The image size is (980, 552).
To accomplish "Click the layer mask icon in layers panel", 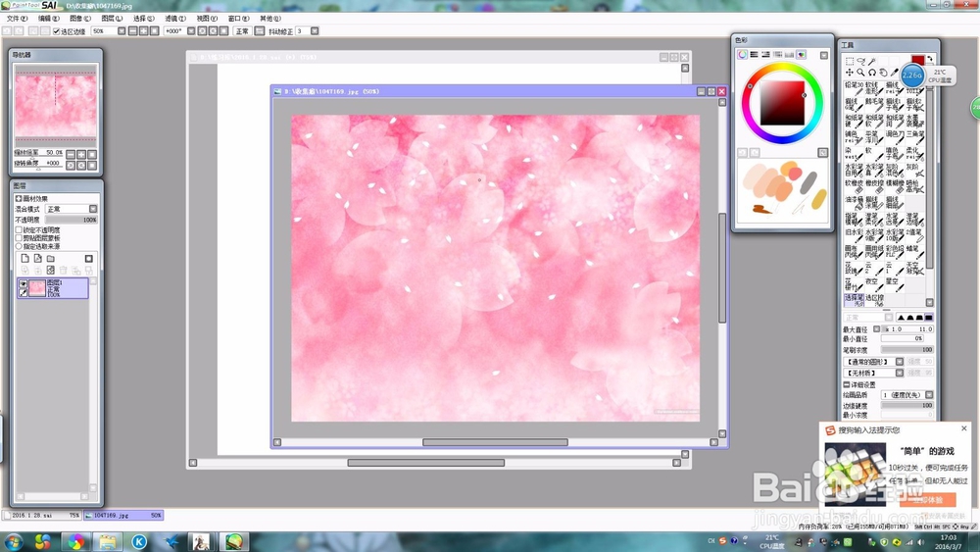I will pyautogui.click(x=89, y=258).
